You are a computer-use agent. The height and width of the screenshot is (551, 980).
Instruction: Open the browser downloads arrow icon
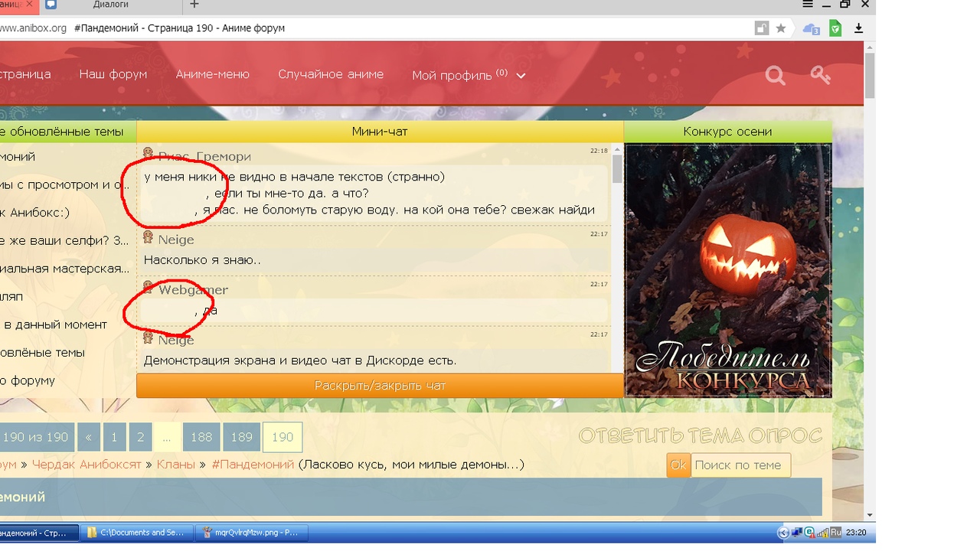pos(858,28)
